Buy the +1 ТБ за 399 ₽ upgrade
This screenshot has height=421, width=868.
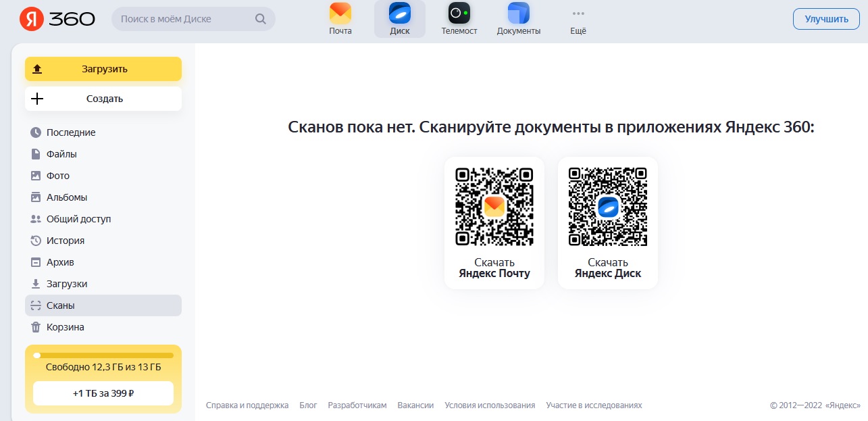103,393
